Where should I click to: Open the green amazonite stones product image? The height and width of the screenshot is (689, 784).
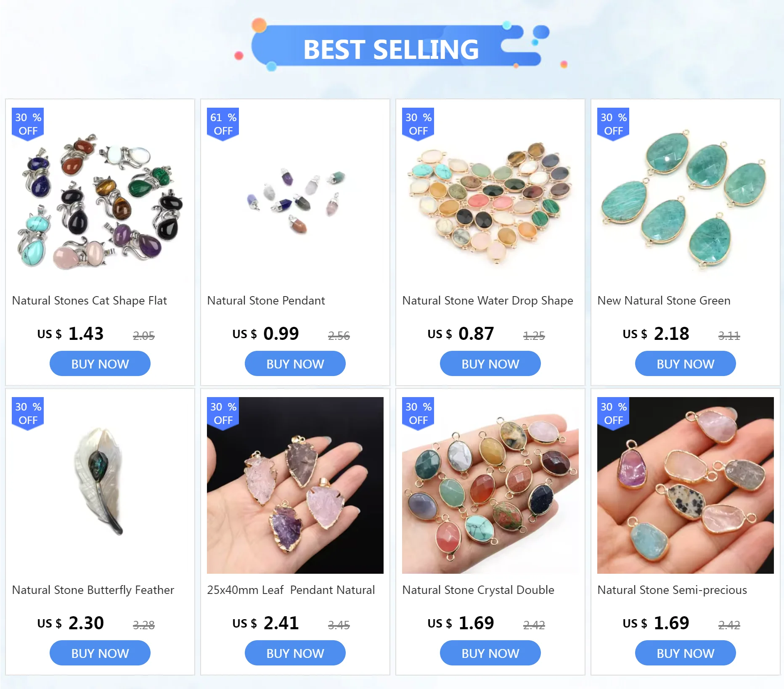(686, 196)
